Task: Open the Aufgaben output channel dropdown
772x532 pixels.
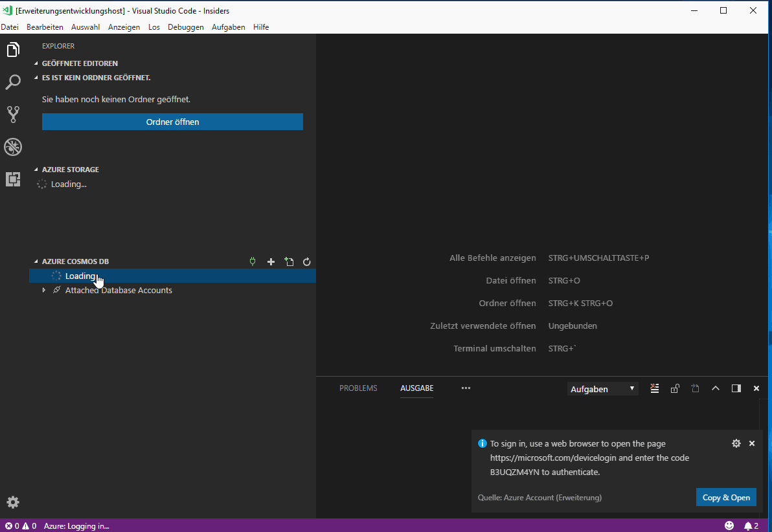Action: click(x=602, y=389)
